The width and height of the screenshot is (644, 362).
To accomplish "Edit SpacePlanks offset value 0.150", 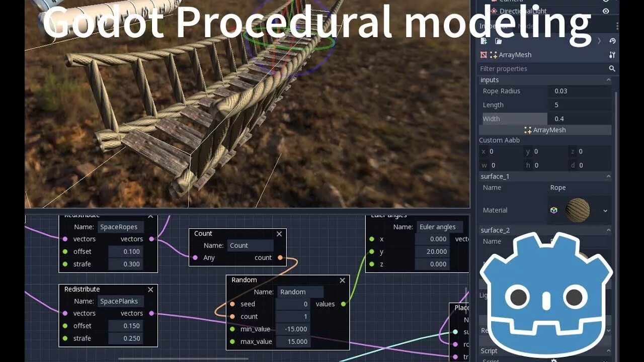I will (x=126, y=326).
